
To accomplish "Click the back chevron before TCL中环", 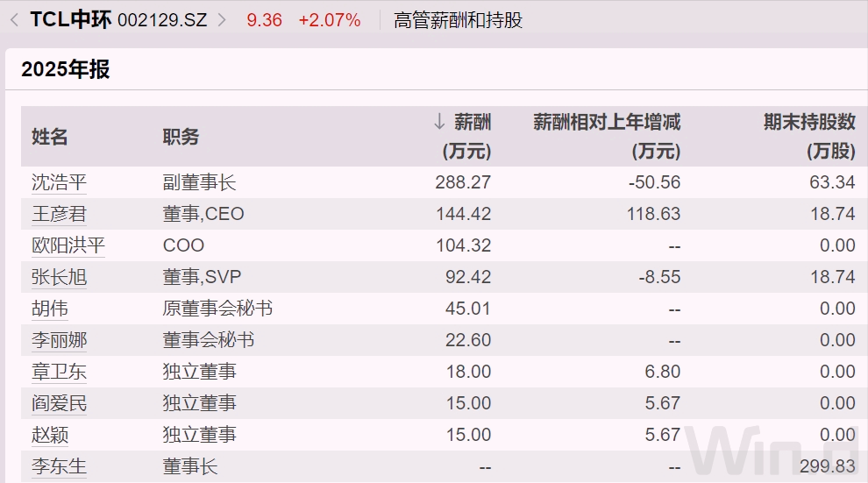I will pyautogui.click(x=14, y=19).
